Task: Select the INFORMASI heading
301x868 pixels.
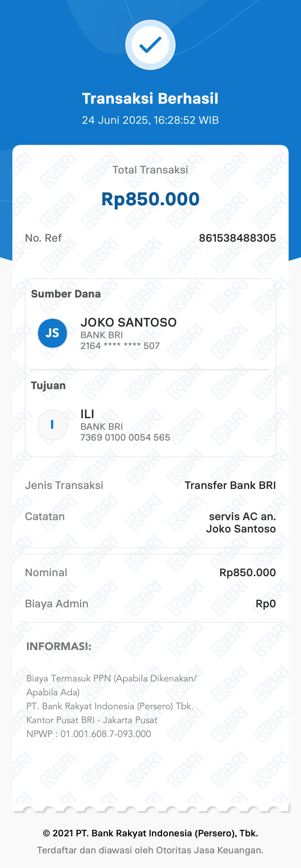Action: (x=59, y=646)
